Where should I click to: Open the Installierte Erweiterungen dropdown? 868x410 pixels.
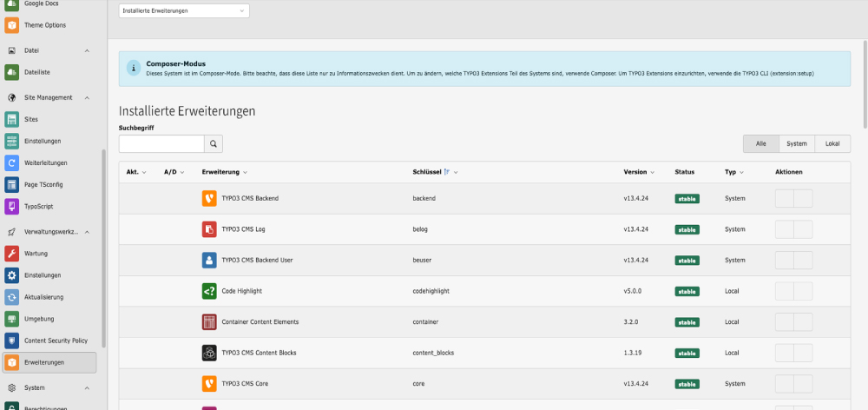coord(184,11)
